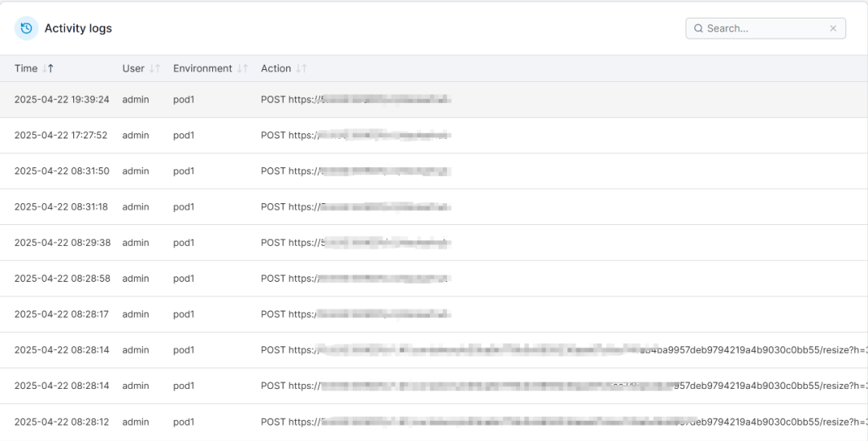
Task: Click admin user in 08:29:38 row
Action: pos(136,243)
